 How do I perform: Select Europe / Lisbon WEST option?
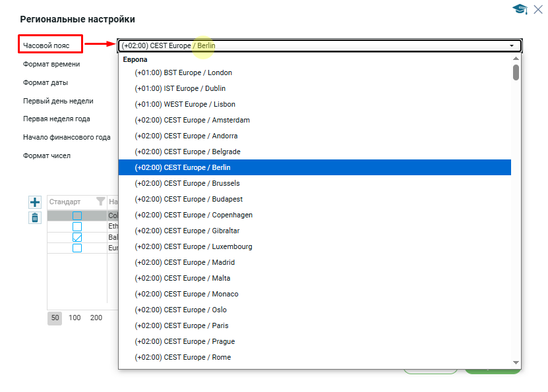(x=185, y=104)
